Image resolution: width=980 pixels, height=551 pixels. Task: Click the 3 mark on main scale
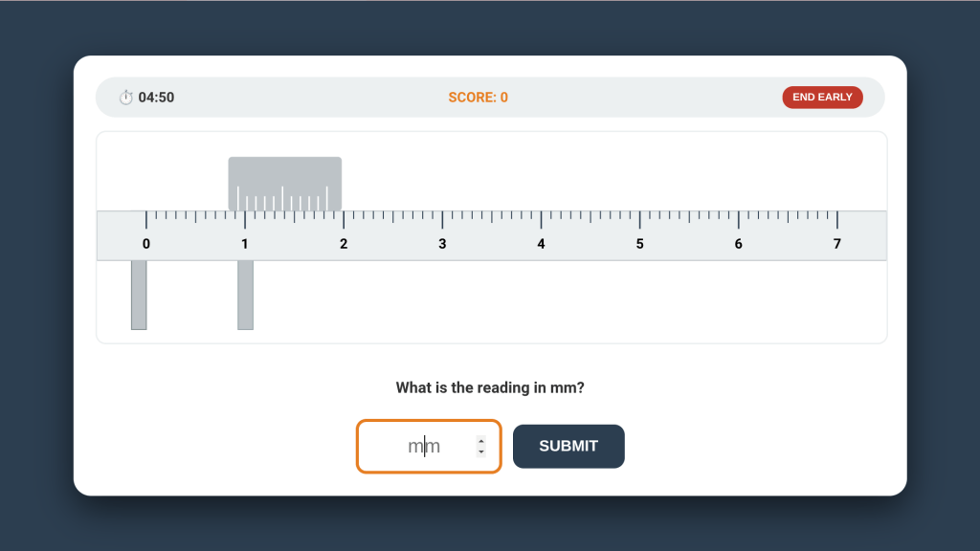tap(442, 244)
